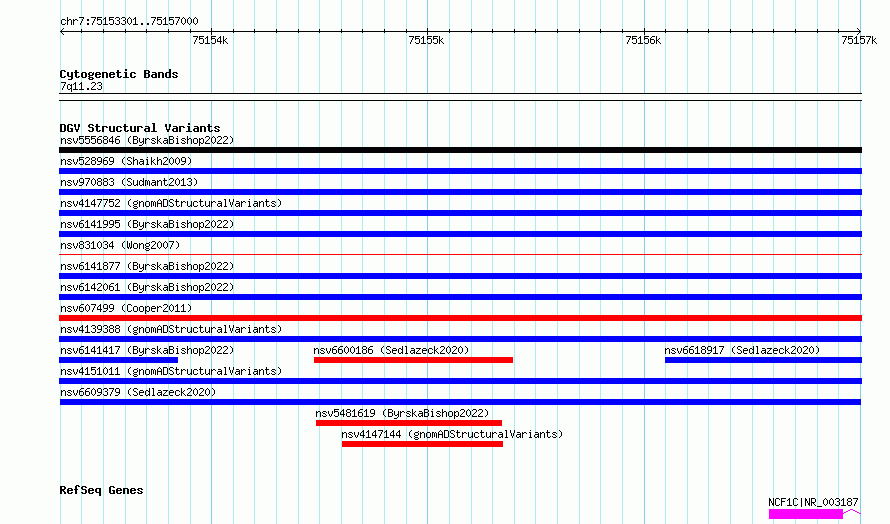Viewport: 890px width, 524px height.
Task: Click the DGV Structural Variants track title
Action: point(140,128)
